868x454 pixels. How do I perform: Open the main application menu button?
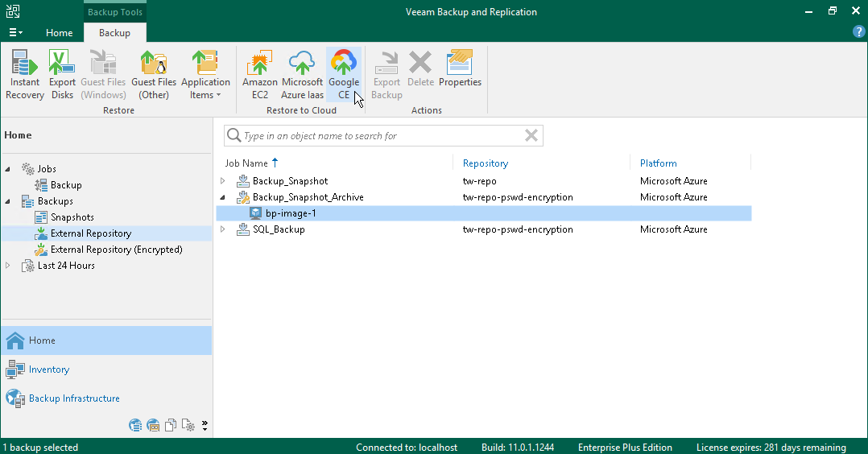15,33
